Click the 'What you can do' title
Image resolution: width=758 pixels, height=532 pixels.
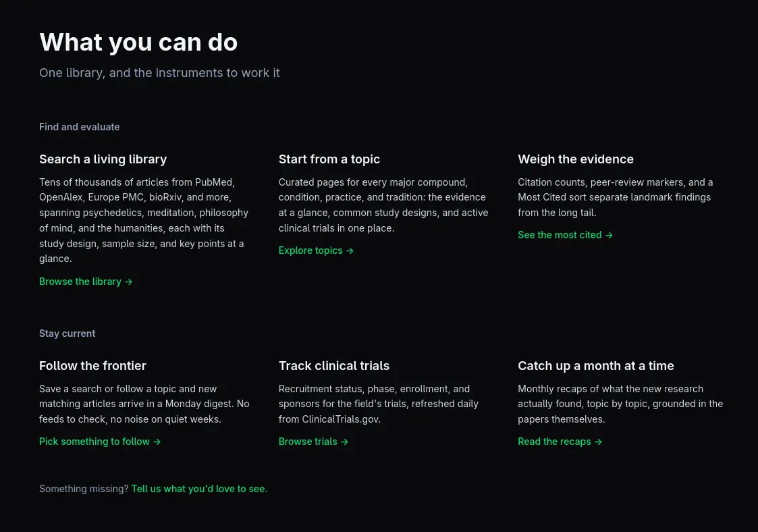(138, 42)
